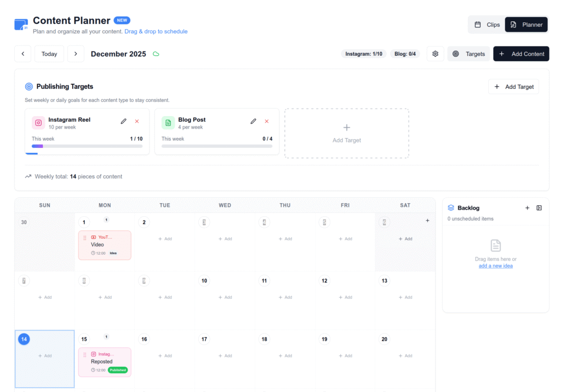The image size is (561, 392).
Task: Click the drag handle dots on the Video card
Action: (x=84, y=237)
